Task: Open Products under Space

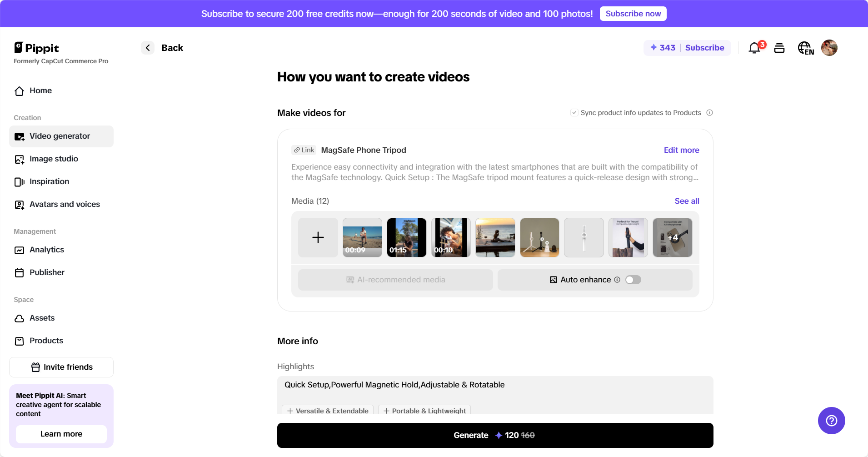Action: point(46,341)
